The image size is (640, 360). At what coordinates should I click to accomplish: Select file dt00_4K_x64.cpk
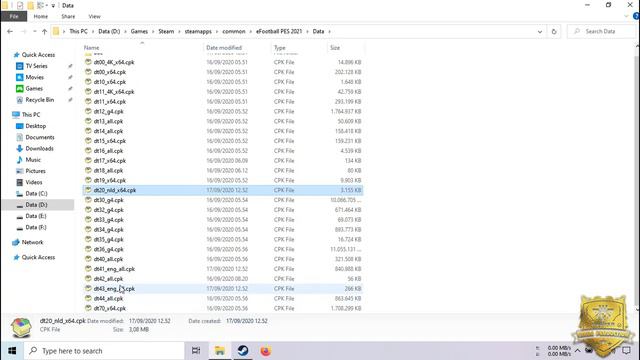click(114, 62)
